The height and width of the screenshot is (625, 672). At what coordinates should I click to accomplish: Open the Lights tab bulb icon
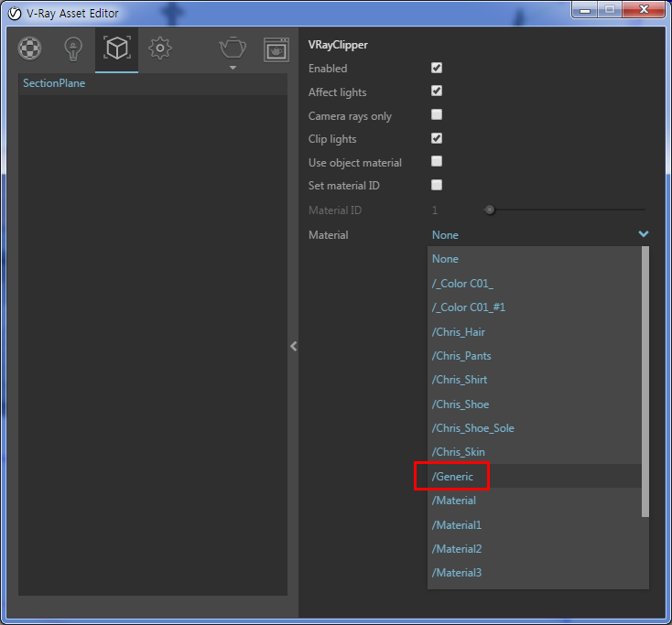click(x=73, y=48)
